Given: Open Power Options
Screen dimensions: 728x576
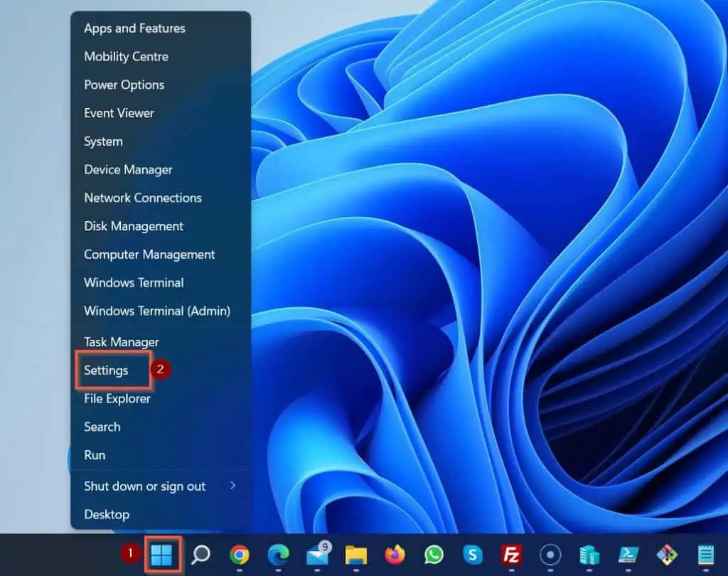Looking at the screenshot, I should (x=124, y=85).
